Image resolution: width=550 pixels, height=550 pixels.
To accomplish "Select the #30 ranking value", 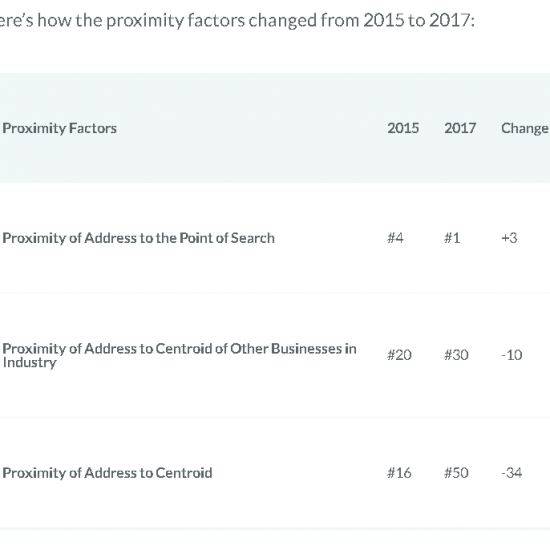I will [x=456, y=355].
